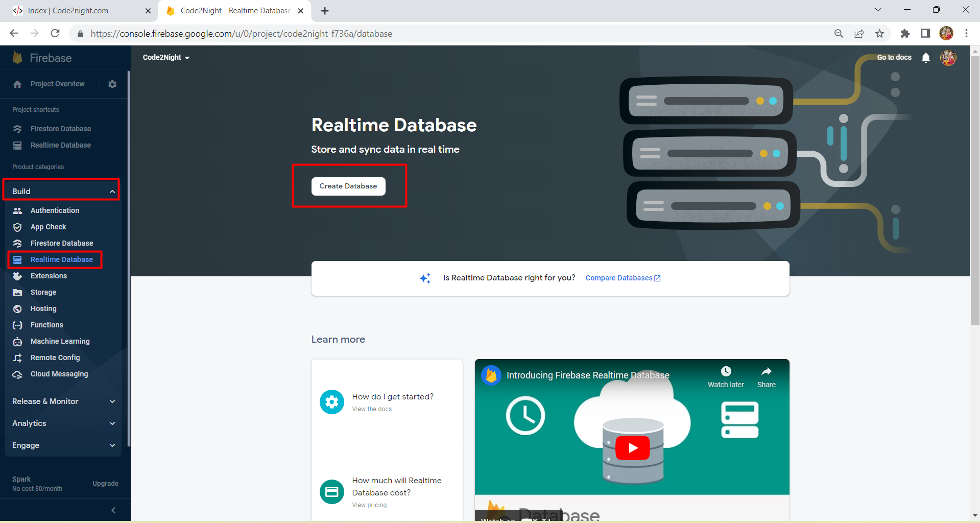980x523 pixels.
Task: Expand the Engage category
Action: point(112,445)
